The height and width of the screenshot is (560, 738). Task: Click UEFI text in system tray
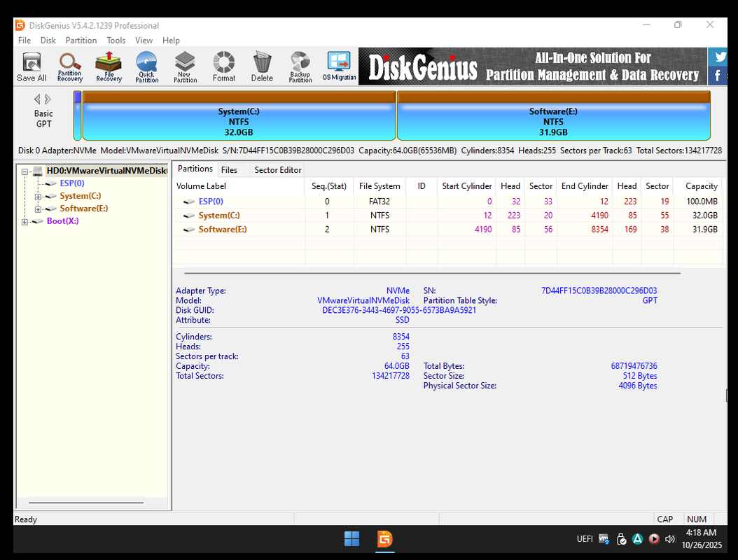[585, 539]
